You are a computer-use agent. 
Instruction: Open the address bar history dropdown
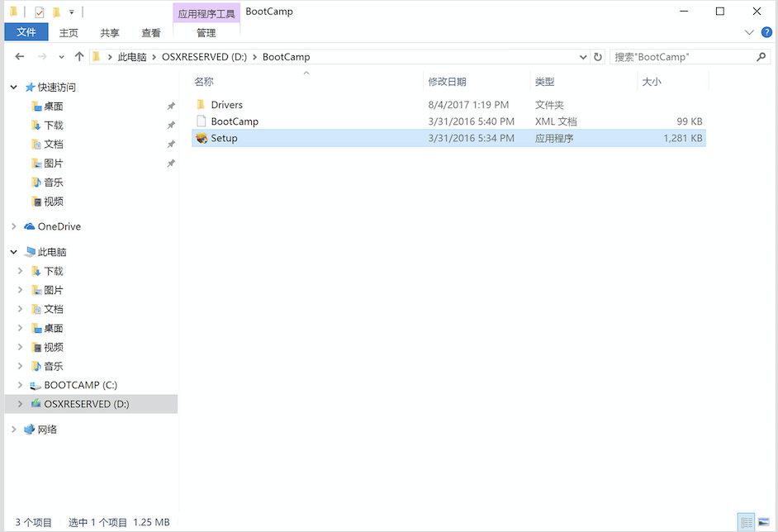583,57
